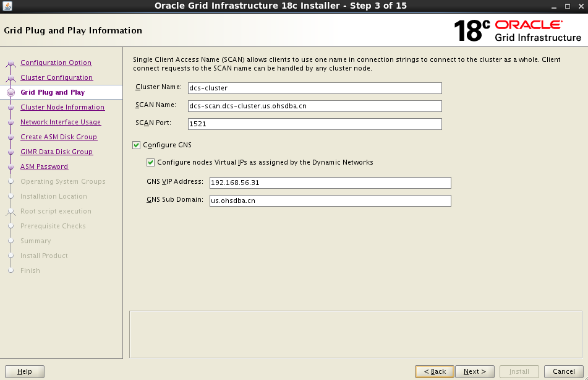Screen dimensions: 588x380
Task: Click the Operating System Groups step
Action: coord(63,181)
